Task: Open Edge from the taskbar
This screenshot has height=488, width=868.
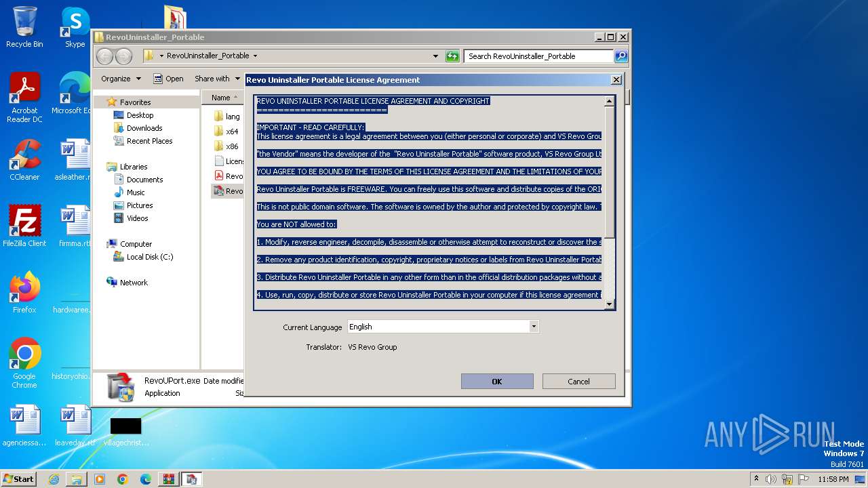Action: pyautogui.click(x=146, y=479)
